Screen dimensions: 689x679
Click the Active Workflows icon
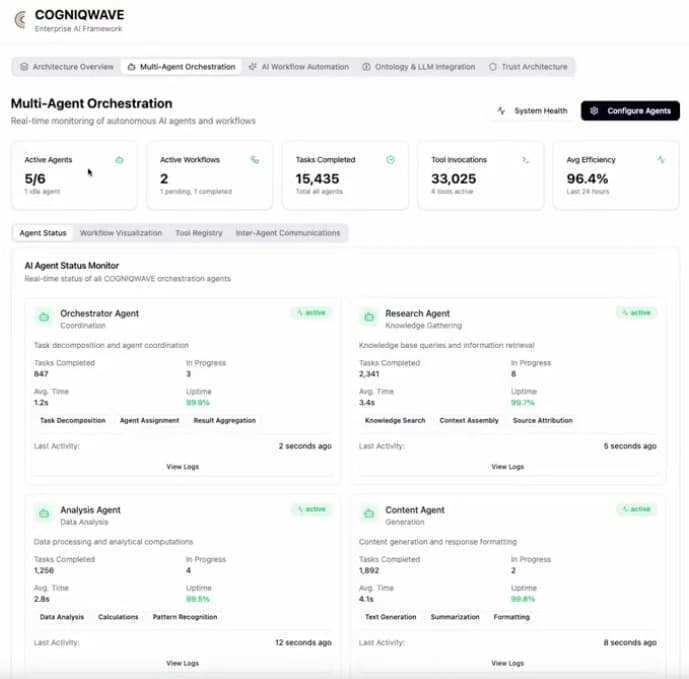point(254,160)
